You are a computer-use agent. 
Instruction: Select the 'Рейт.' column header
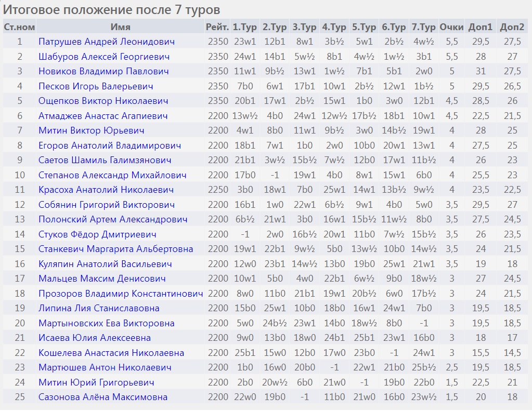click(217, 27)
